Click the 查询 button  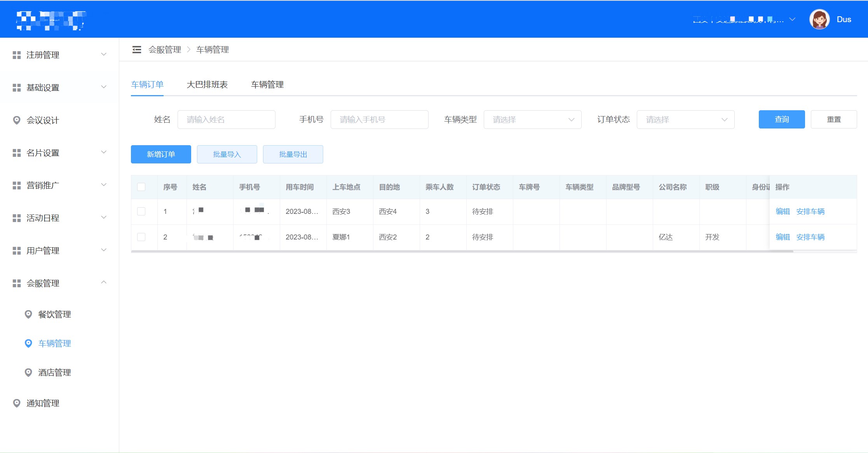click(782, 120)
